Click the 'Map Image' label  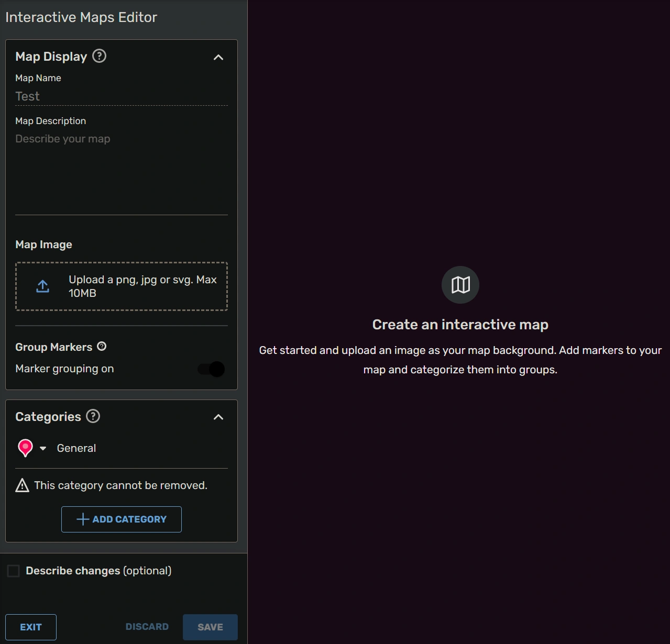coord(43,245)
